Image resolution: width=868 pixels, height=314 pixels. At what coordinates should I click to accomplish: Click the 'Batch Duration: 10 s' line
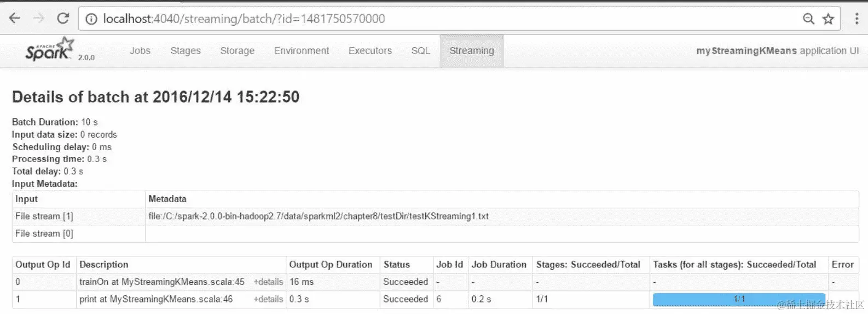click(x=55, y=122)
